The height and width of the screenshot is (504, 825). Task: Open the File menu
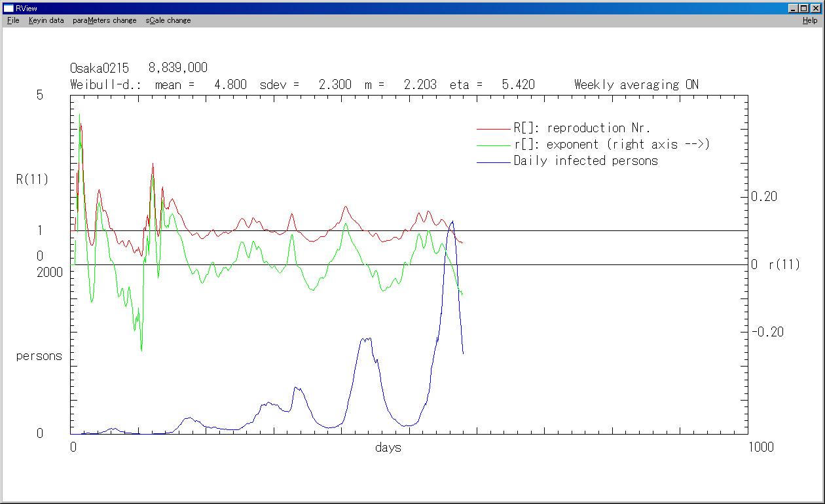pos(13,20)
